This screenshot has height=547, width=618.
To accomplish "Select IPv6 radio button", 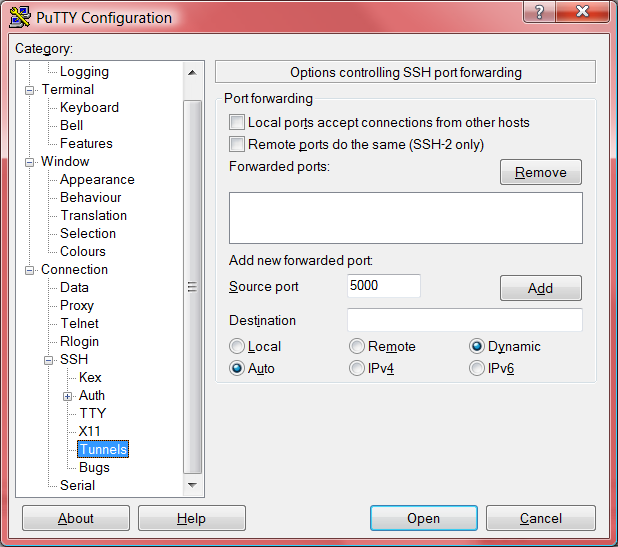I will point(477,368).
